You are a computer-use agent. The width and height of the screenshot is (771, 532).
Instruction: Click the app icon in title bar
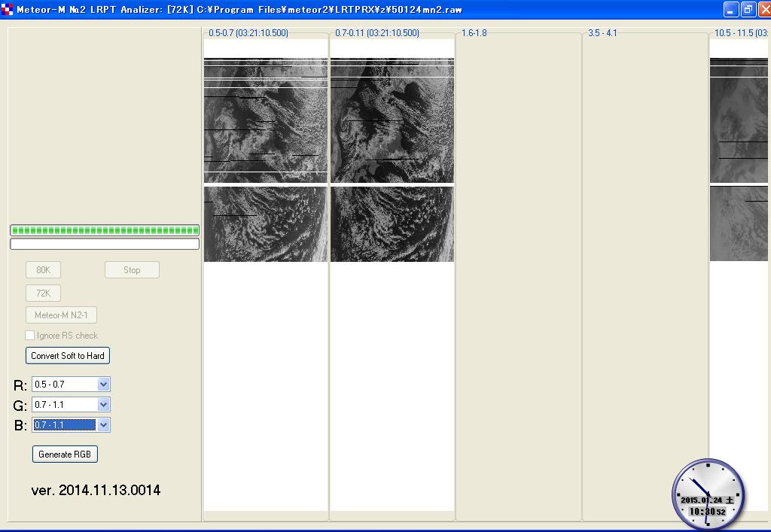(x=8, y=10)
